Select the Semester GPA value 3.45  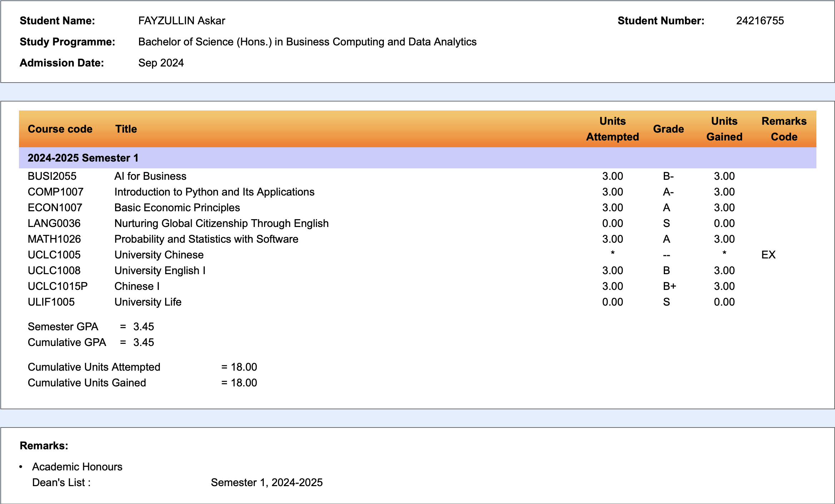pos(143,326)
